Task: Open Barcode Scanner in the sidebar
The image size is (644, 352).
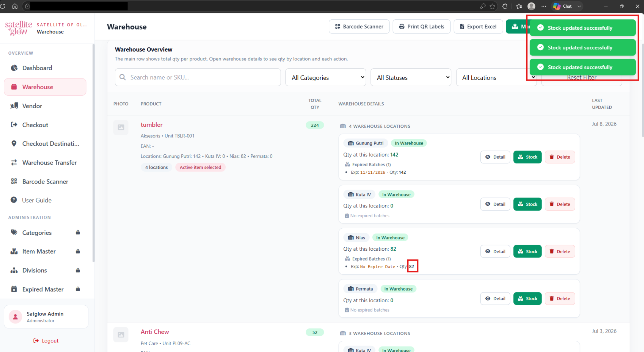Action: 45,182
